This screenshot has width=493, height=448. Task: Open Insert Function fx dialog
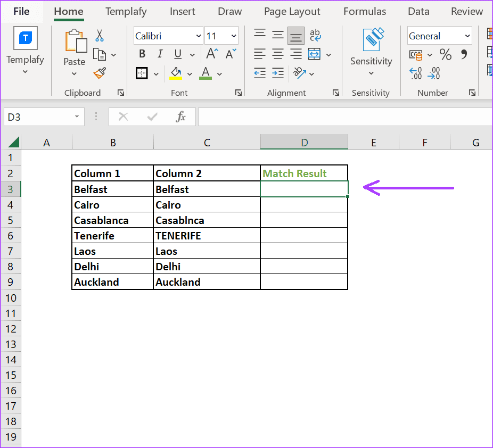181,117
